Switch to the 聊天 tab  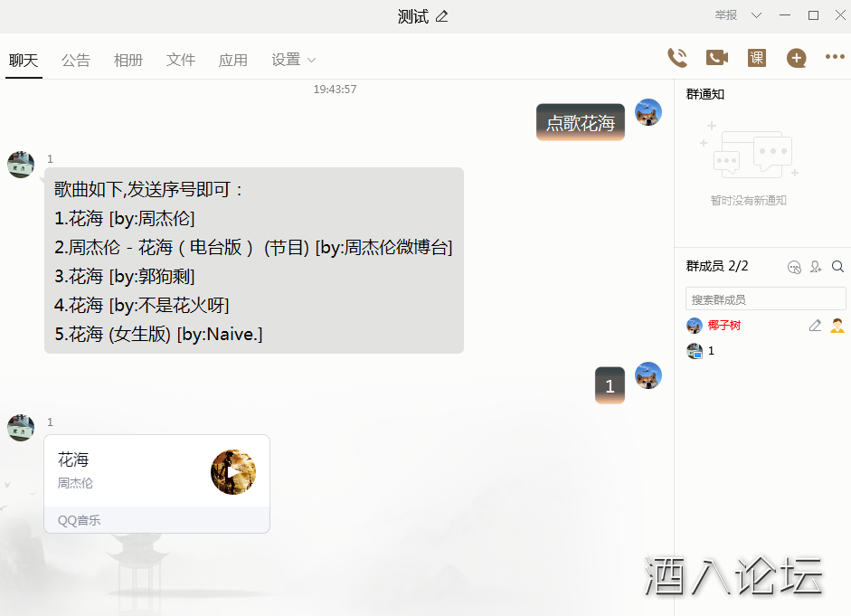coord(24,61)
